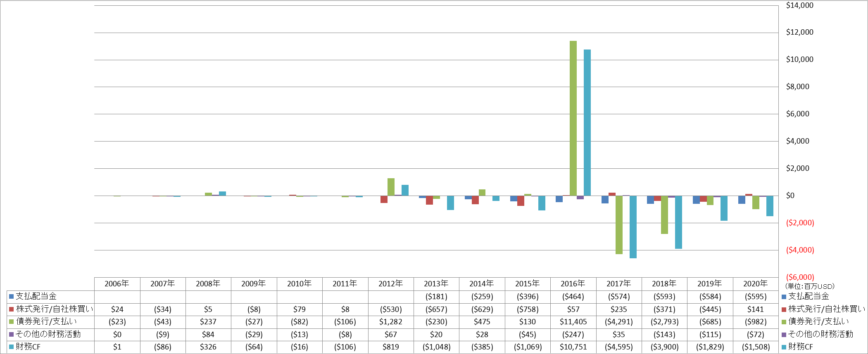Image resolution: width=868 pixels, height=354 pixels.
Task: Select the $235 table cell
Action: coord(619,309)
